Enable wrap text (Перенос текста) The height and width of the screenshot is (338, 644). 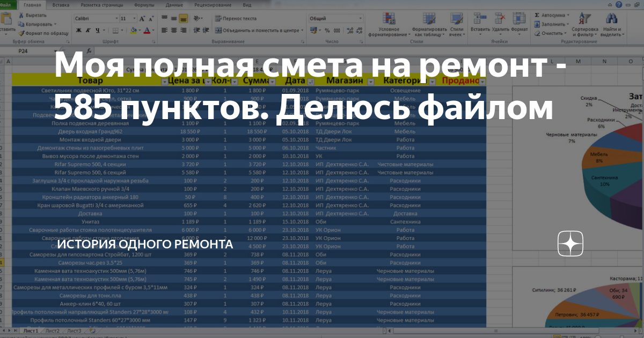pos(240,18)
